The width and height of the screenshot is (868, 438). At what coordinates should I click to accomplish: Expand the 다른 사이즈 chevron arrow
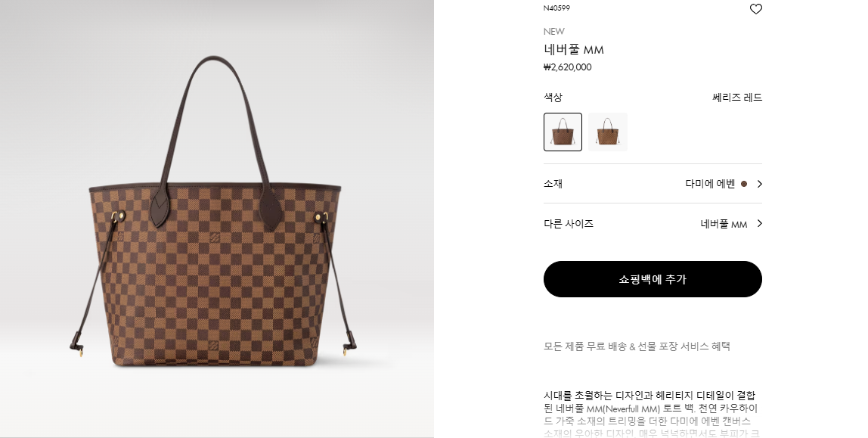(759, 224)
